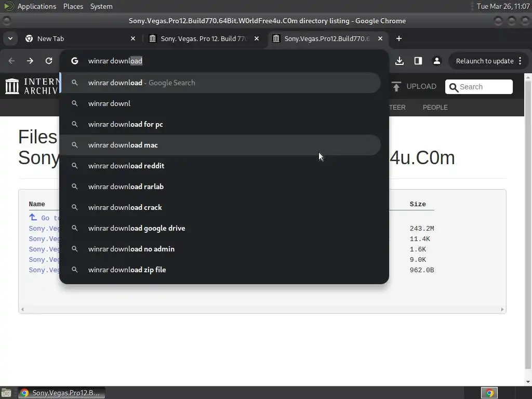Click the UPLOAD link
The width and height of the screenshot is (532, 399).
421,87
